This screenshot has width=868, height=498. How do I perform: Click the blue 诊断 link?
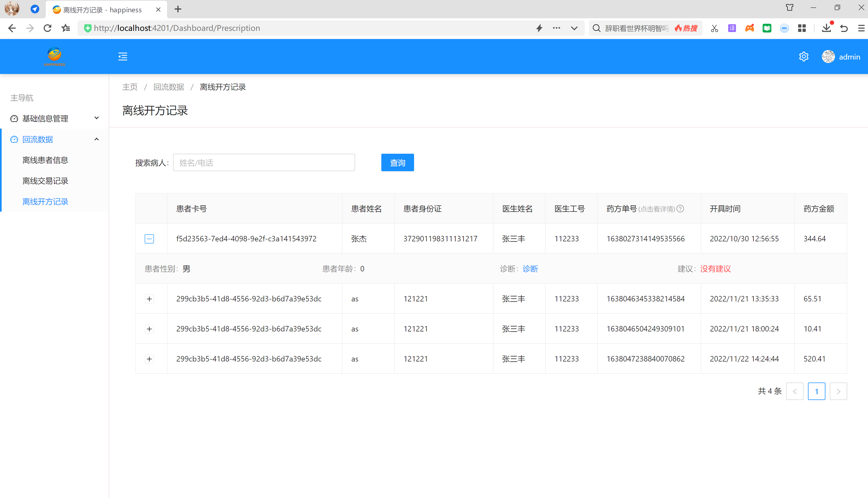[x=530, y=269]
